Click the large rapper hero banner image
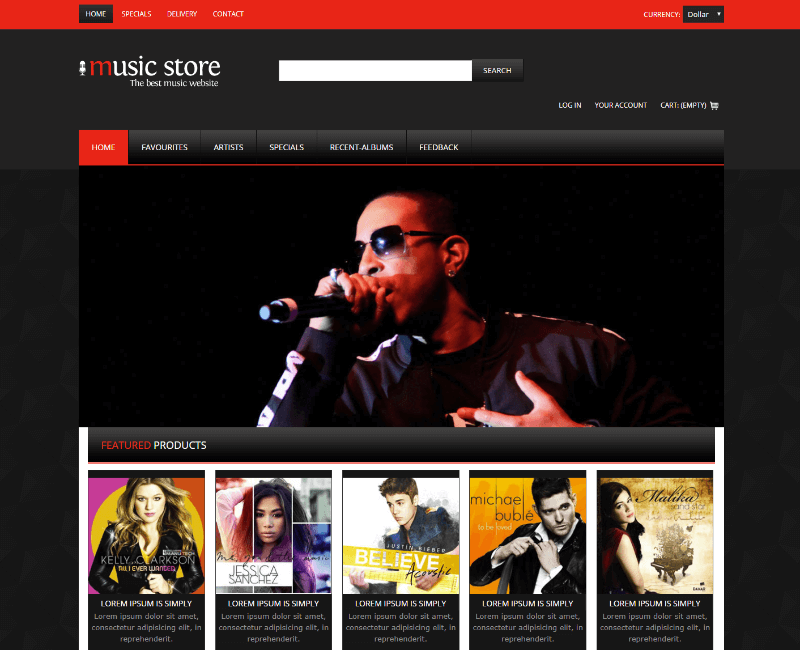This screenshot has height=650, width=800. tap(401, 296)
